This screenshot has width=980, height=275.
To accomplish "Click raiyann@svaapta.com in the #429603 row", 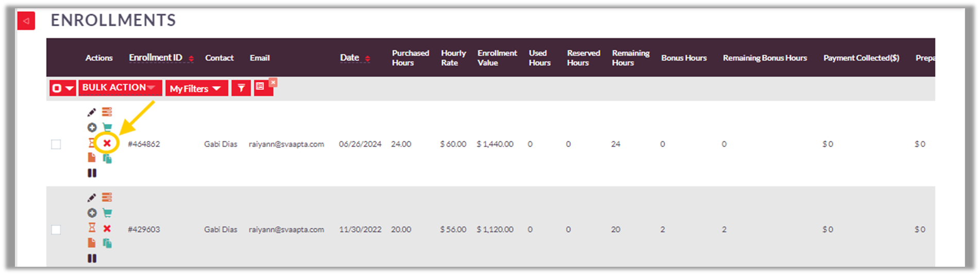I will point(286,229).
